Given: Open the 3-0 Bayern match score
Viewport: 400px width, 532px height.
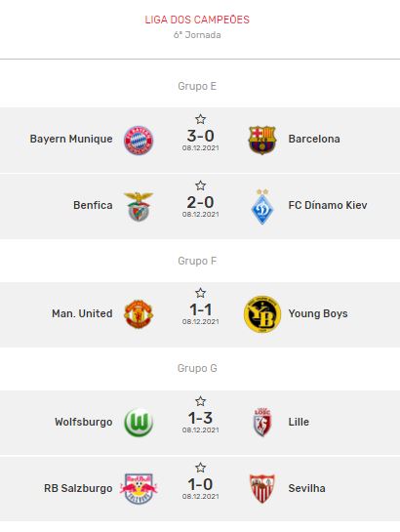Looking at the screenshot, I should click(200, 136).
